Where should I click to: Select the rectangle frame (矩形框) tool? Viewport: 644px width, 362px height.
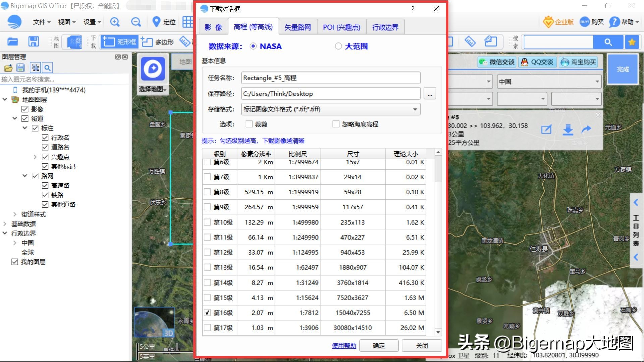(x=120, y=42)
